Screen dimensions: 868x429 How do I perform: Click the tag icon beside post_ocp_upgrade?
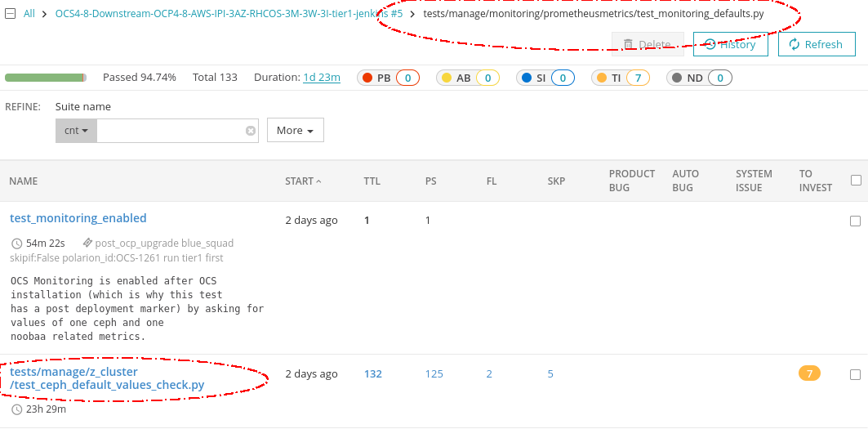(87, 243)
